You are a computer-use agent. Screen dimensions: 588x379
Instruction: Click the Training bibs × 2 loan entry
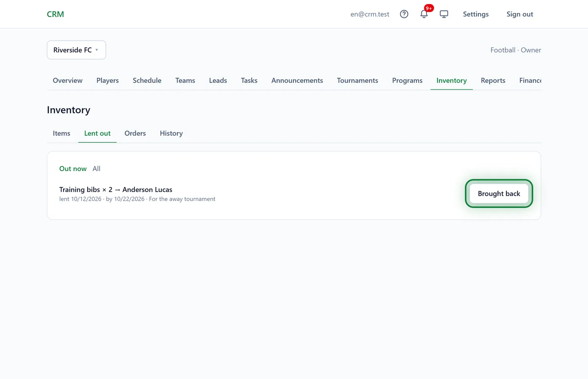116,189
